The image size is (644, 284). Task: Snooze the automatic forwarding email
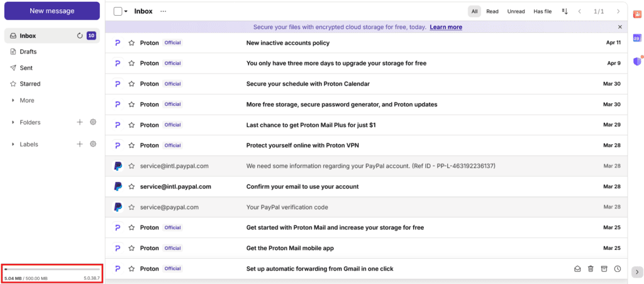click(x=618, y=269)
